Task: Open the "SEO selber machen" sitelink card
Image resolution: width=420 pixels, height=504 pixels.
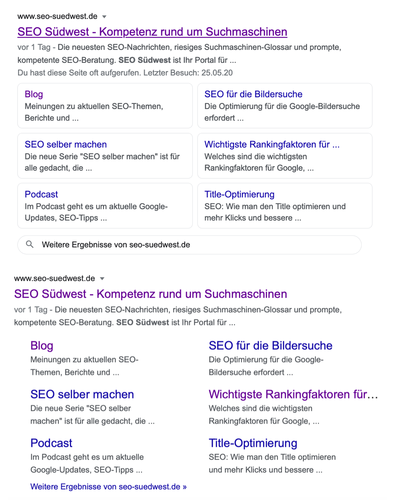Action: [x=66, y=144]
